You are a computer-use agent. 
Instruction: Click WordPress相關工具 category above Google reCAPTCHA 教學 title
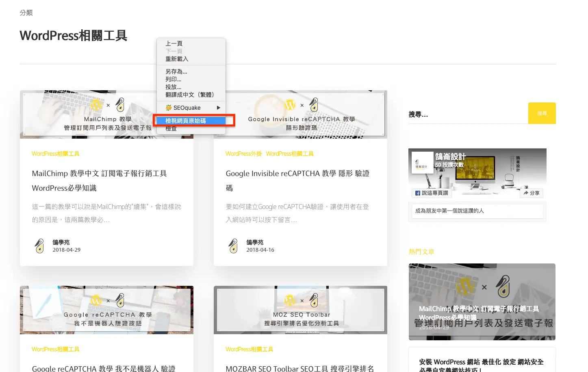56,349
